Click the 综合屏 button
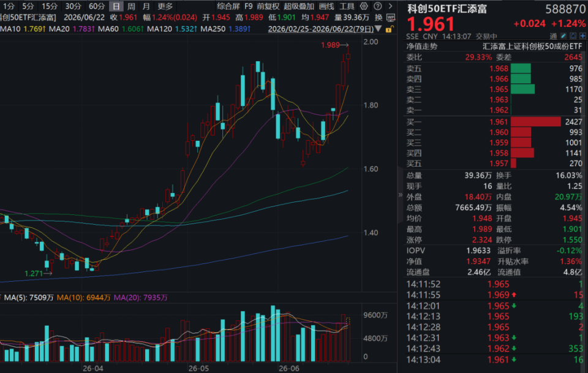 [228, 6]
